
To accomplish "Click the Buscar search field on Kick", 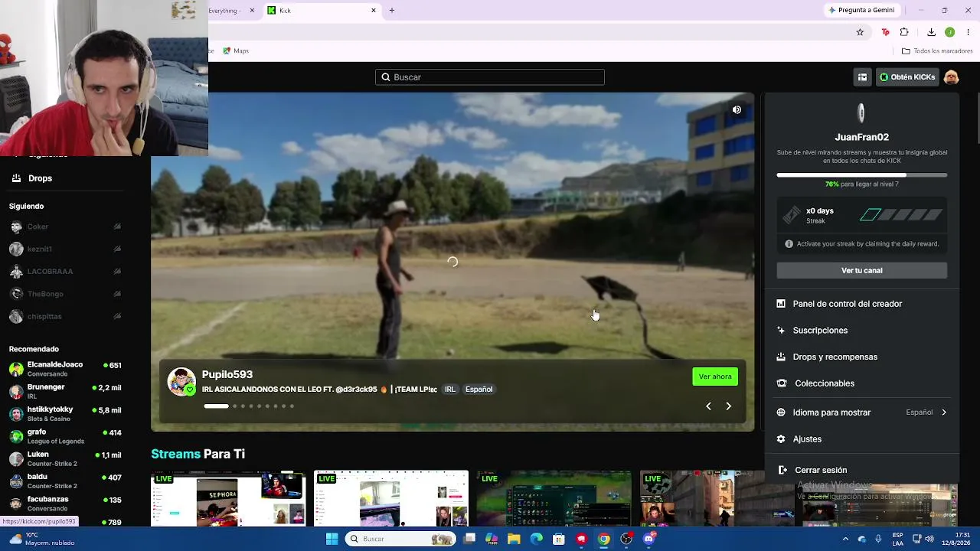I will [490, 77].
